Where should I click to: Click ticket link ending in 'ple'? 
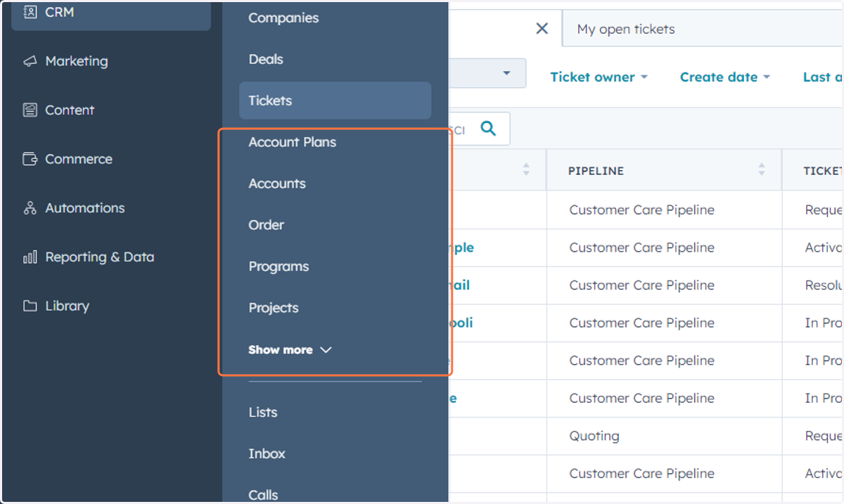(461, 247)
